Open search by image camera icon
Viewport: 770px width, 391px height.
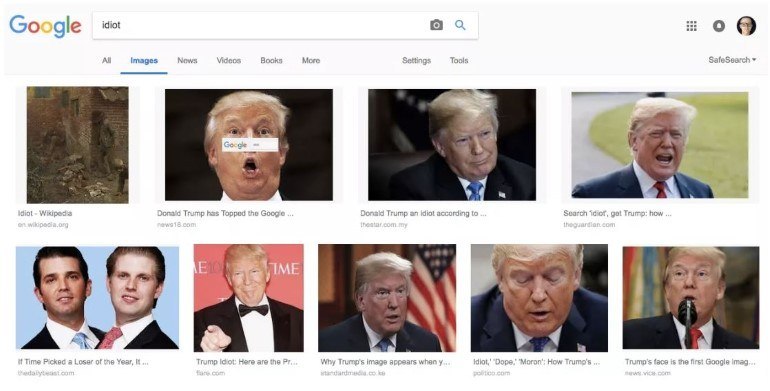click(x=436, y=25)
